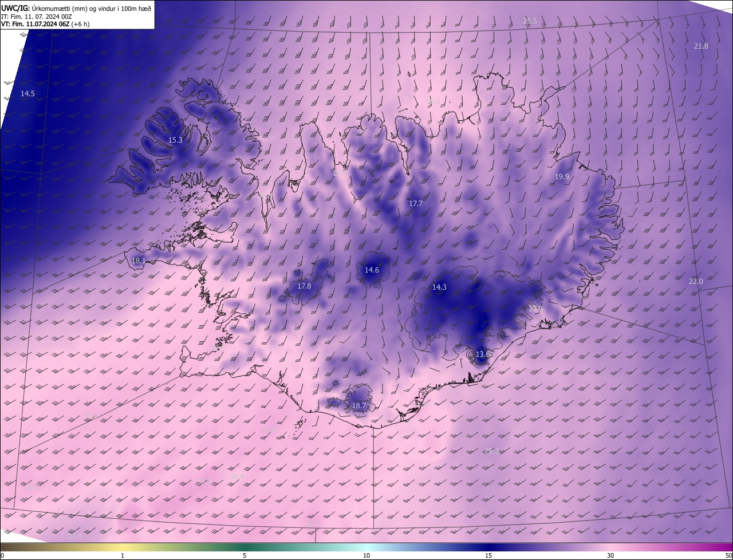The width and height of the screenshot is (733, 560).
Task: Click the 21.8 value in the northeast corner
Action: (701, 46)
